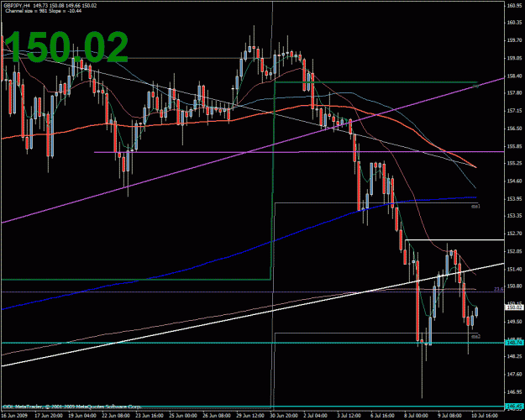525x420 pixels.
Task: Click the '17 Jun 20:00' time axis label
Action: click(47, 416)
